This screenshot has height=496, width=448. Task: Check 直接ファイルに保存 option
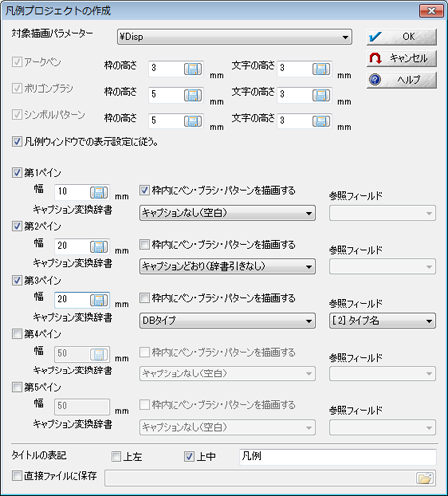(x=17, y=476)
